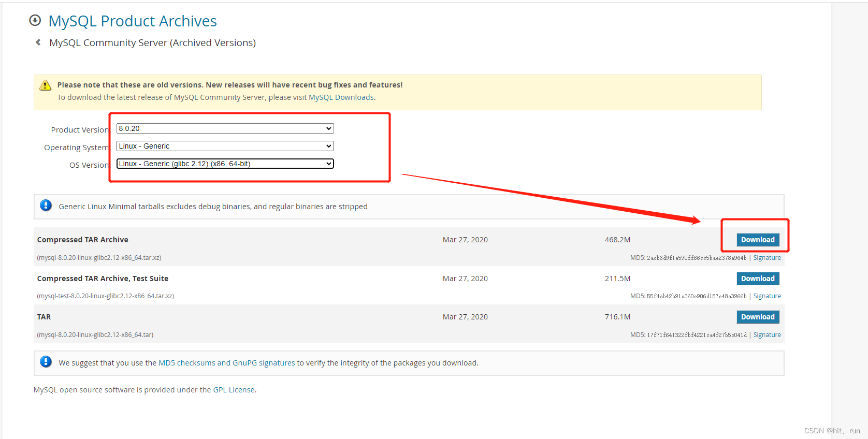Click Mar 27, 2020 date in the TAR row
This screenshot has width=868, height=439.
(465, 317)
